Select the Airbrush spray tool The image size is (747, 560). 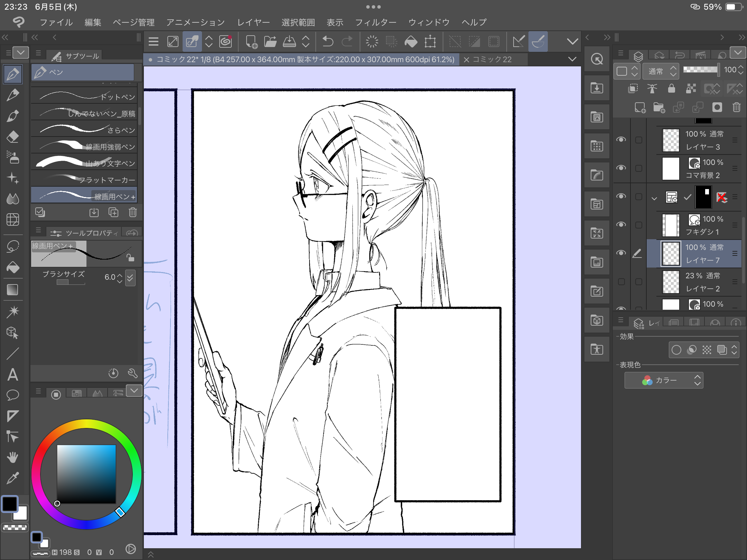pyautogui.click(x=13, y=157)
